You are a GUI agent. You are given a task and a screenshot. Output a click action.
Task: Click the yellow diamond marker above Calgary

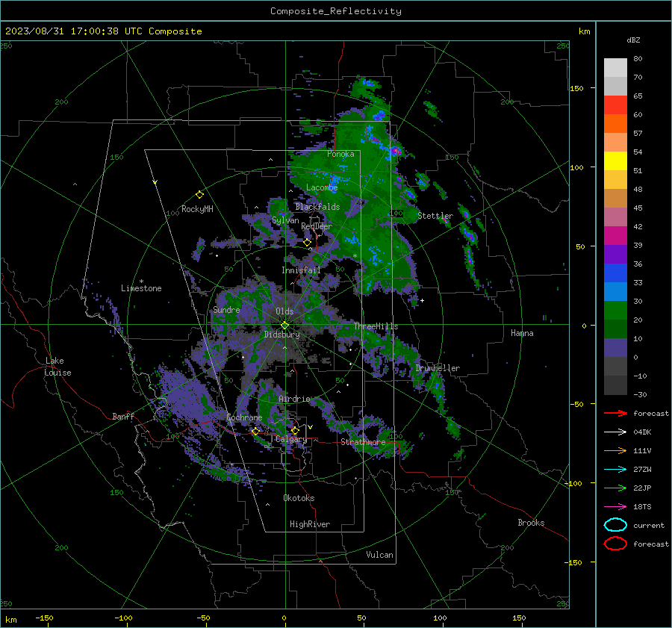[295, 430]
